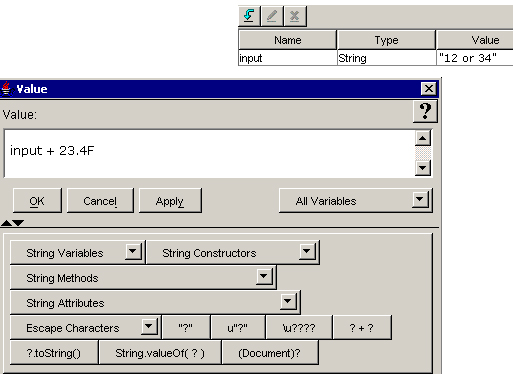Close the Value dialog window

click(x=429, y=89)
